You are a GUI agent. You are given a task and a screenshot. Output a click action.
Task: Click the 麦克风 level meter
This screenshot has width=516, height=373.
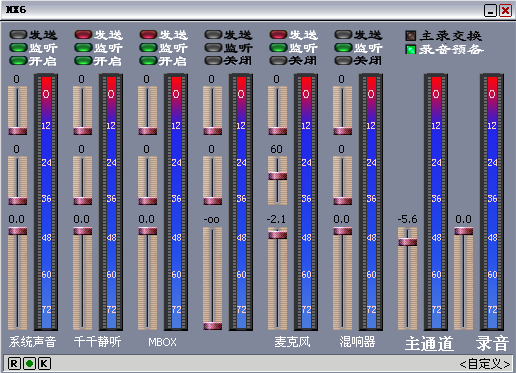click(306, 202)
